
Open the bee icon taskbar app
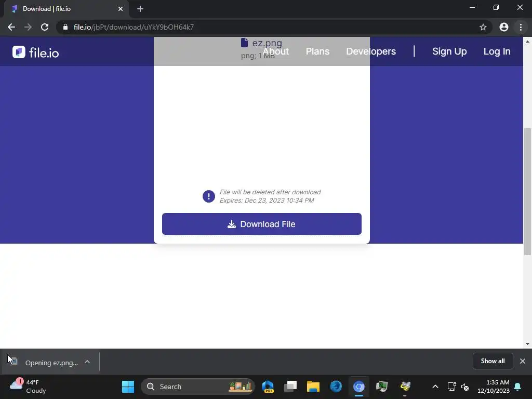pos(405,387)
